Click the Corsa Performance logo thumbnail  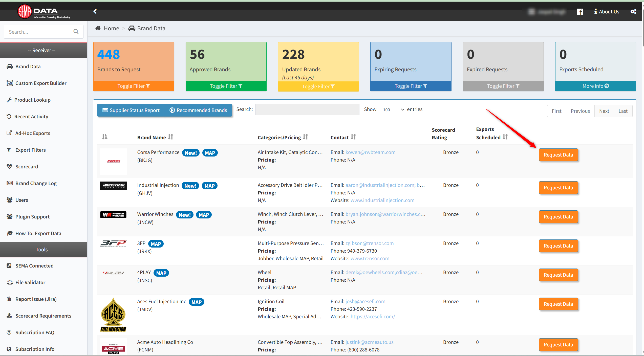pyautogui.click(x=113, y=162)
